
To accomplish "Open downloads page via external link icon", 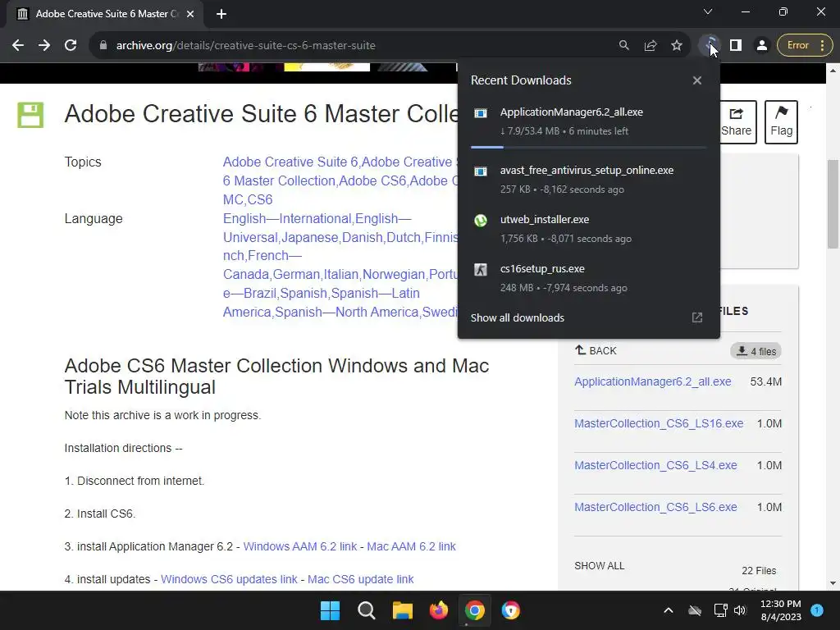I will (697, 317).
